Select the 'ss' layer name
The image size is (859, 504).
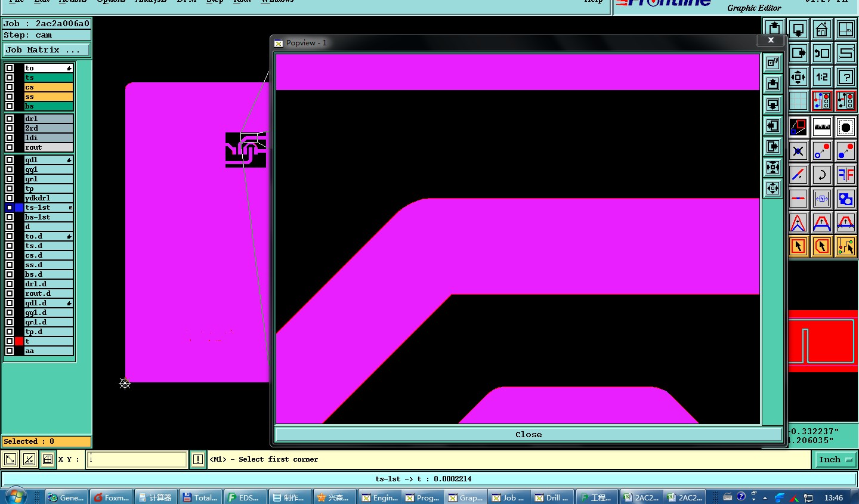point(48,97)
